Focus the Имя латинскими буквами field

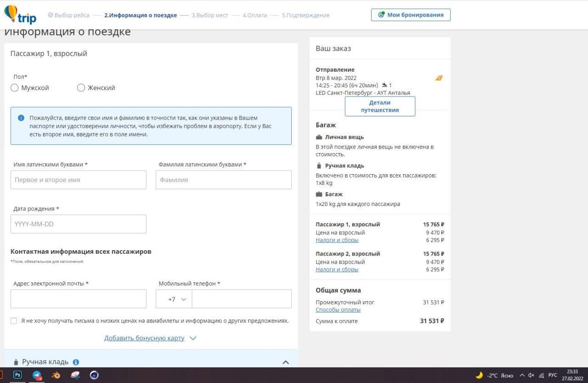[79, 180]
